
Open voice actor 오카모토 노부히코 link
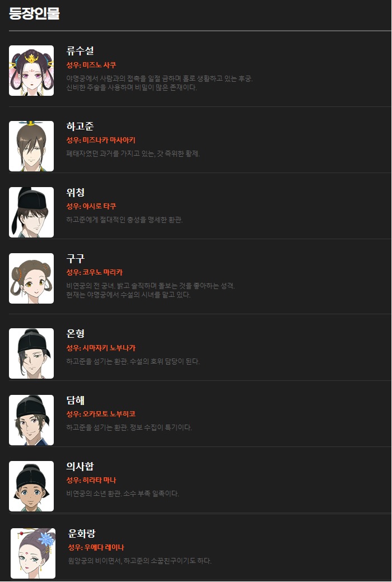click(109, 414)
